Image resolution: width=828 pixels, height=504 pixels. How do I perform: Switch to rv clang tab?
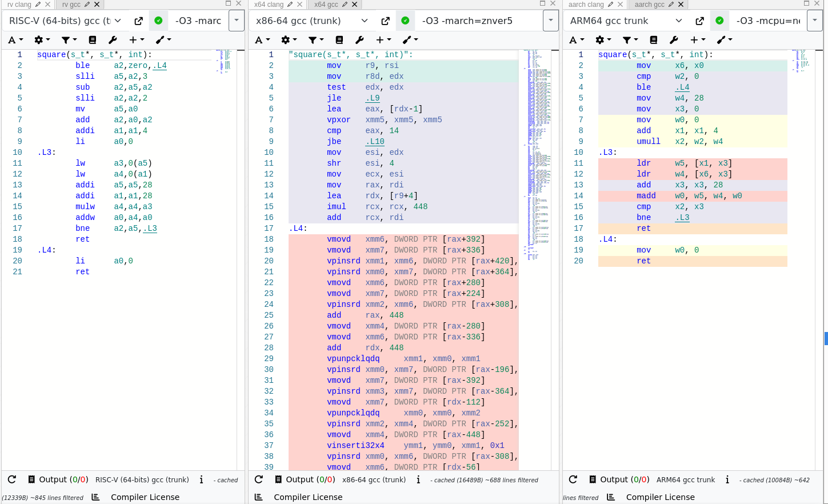(x=19, y=4)
